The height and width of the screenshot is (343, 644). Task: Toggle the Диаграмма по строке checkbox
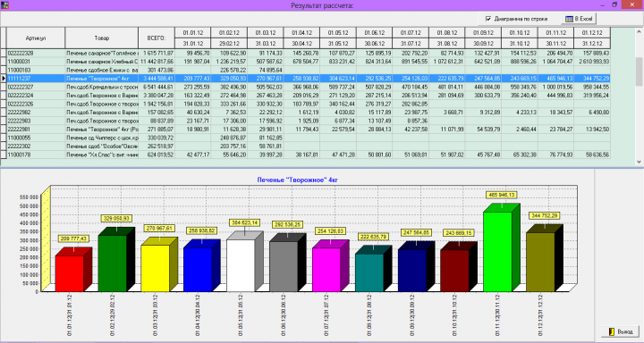coord(488,19)
